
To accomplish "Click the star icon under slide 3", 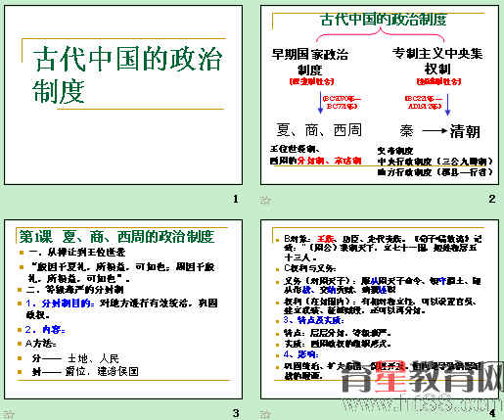I will (x=9, y=414).
